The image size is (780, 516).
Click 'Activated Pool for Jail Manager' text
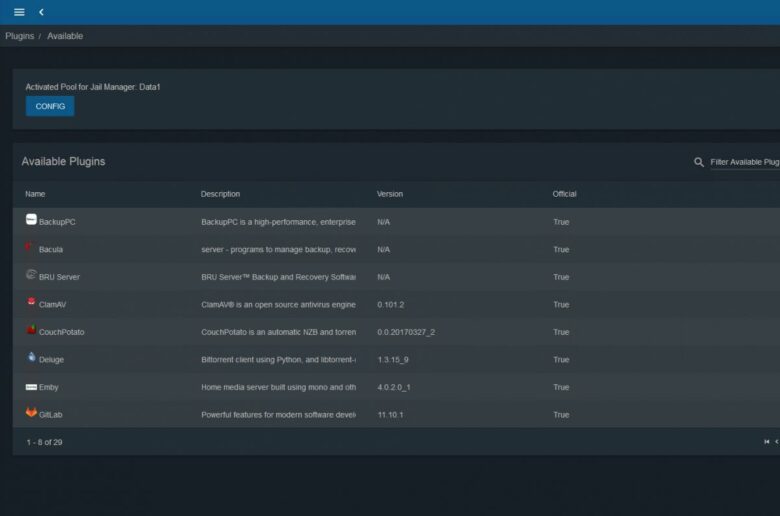93,87
